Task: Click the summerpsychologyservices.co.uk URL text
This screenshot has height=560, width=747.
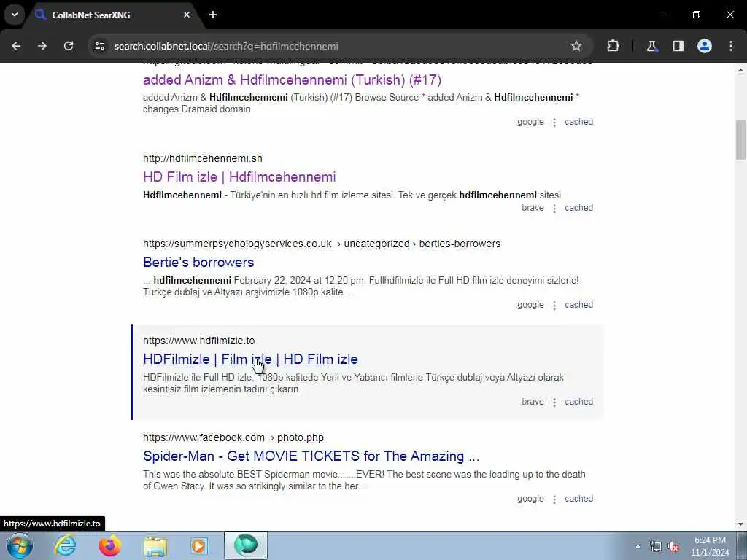Action: click(x=322, y=244)
